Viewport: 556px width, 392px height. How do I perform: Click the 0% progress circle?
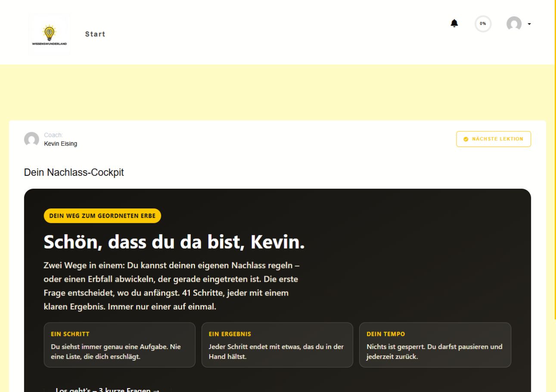click(483, 24)
